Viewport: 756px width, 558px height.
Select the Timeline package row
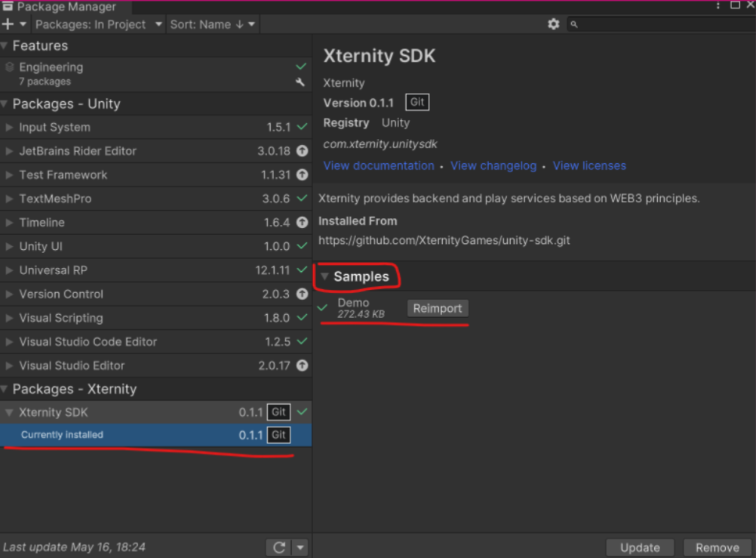point(155,223)
